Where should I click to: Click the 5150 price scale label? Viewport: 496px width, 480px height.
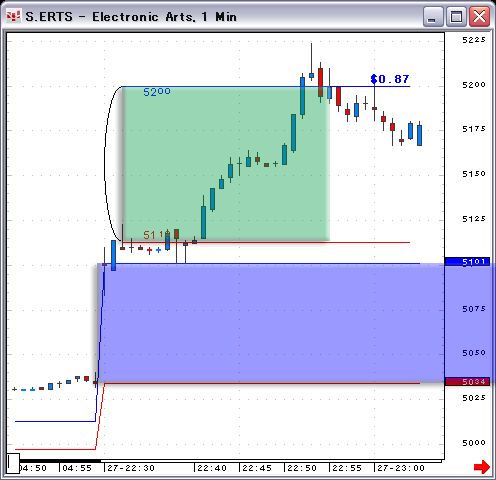474,174
